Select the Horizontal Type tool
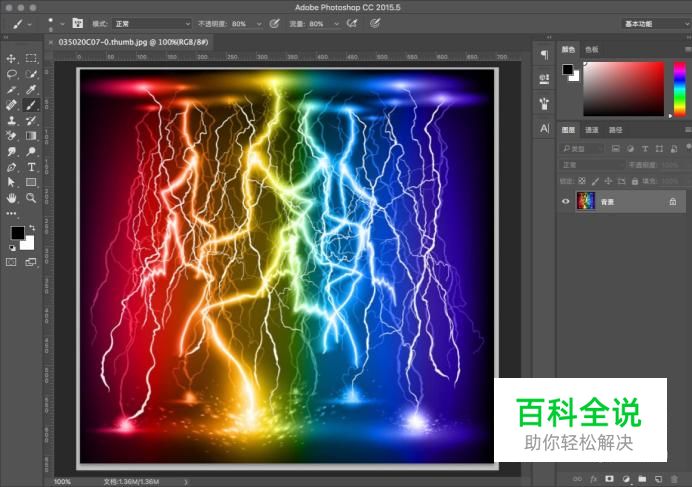This screenshot has height=487, width=692. pos(31,167)
